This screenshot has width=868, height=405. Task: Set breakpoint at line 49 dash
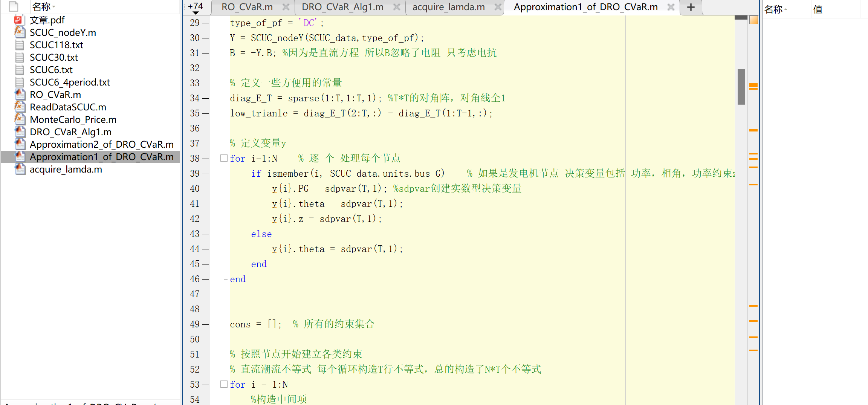pyautogui.click(x=206, y=324)
